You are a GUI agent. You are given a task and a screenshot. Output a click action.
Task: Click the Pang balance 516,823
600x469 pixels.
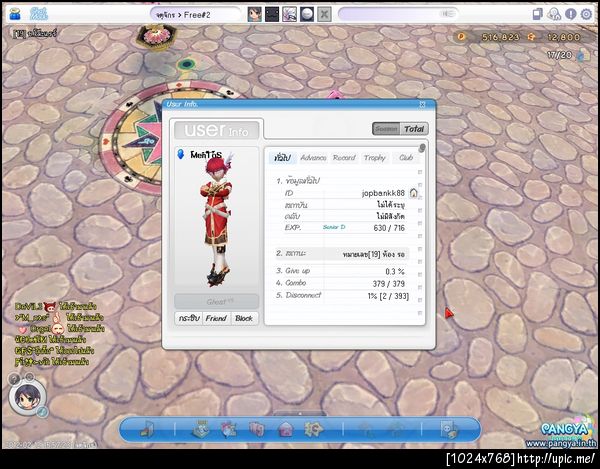[501, 37]
